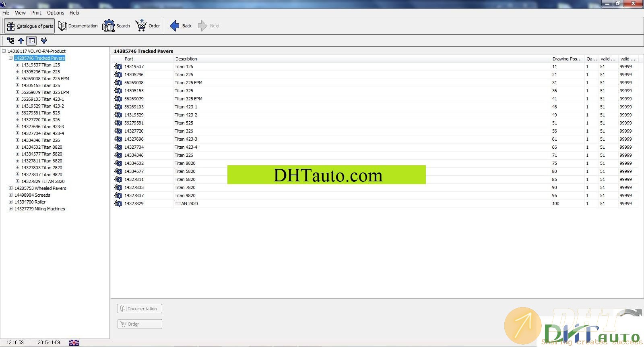Click the part icon for row 14319537
The height and width of the screenshot is (347, 644).
click(x=118, y=66)
